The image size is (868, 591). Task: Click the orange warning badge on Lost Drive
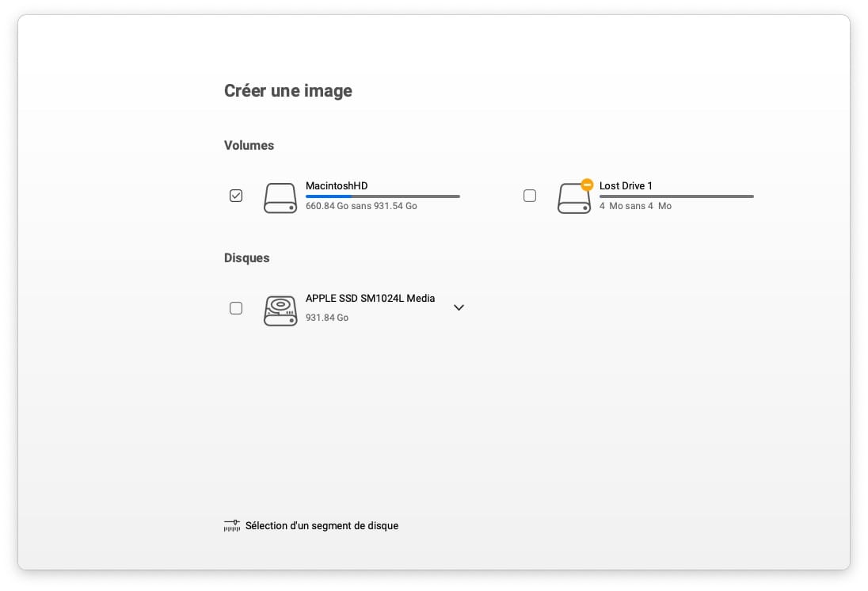tap(587, 185)
